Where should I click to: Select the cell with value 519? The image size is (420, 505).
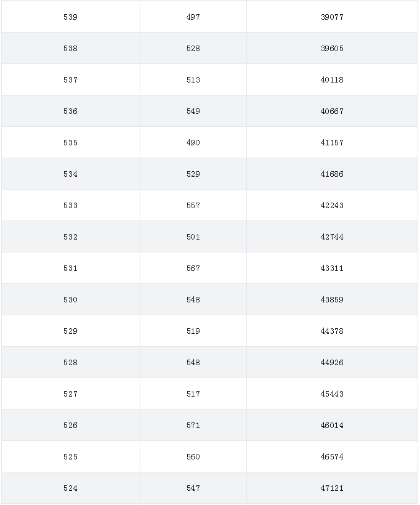193,331
